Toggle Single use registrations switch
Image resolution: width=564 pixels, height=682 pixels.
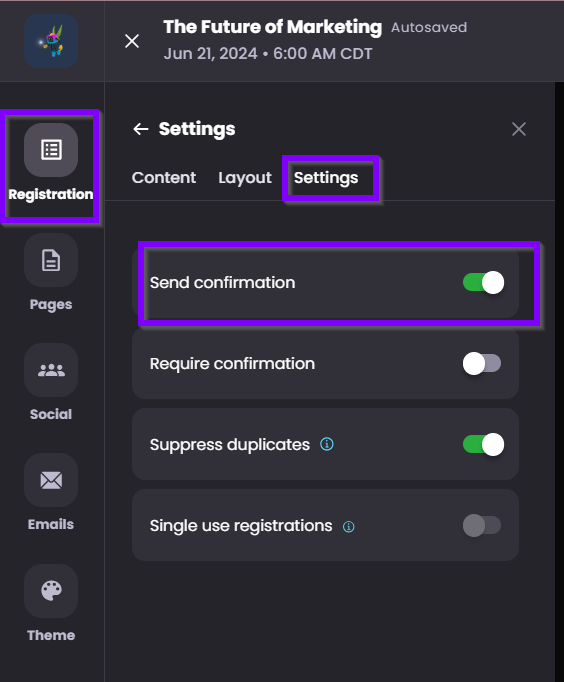482,525
